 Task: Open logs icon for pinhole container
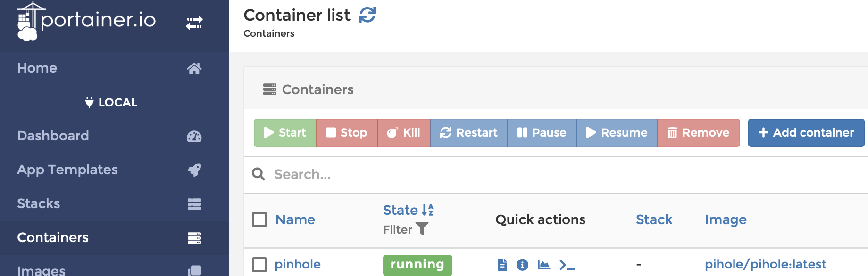coord(502,265)
